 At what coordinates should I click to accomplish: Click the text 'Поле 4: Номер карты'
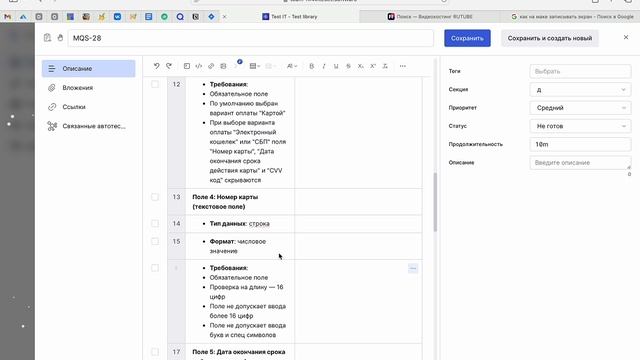pos(225,197)
